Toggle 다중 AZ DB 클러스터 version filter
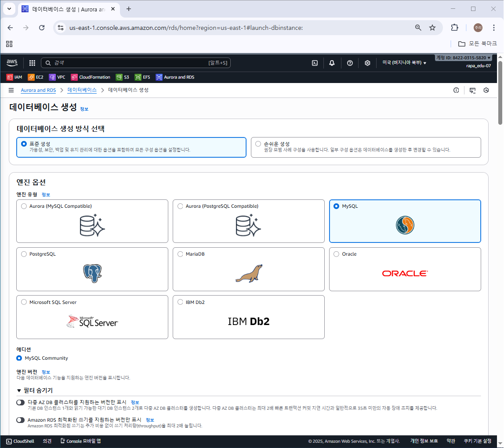Image resolution: width=504 pixels, height=448 pixels. coord(21,402)
